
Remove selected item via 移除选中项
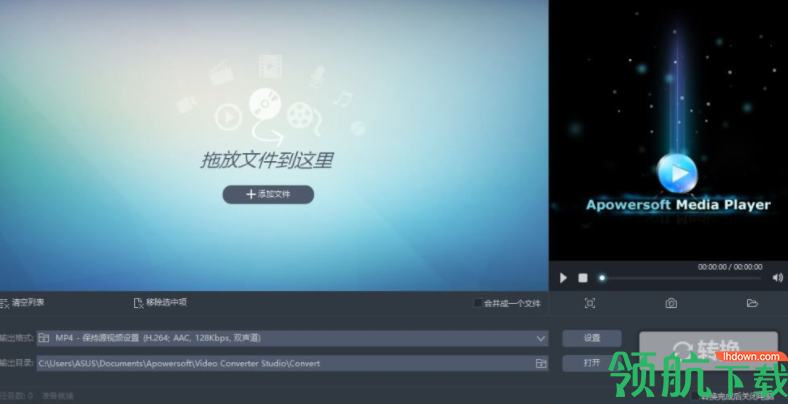click(x=160, y=302)
